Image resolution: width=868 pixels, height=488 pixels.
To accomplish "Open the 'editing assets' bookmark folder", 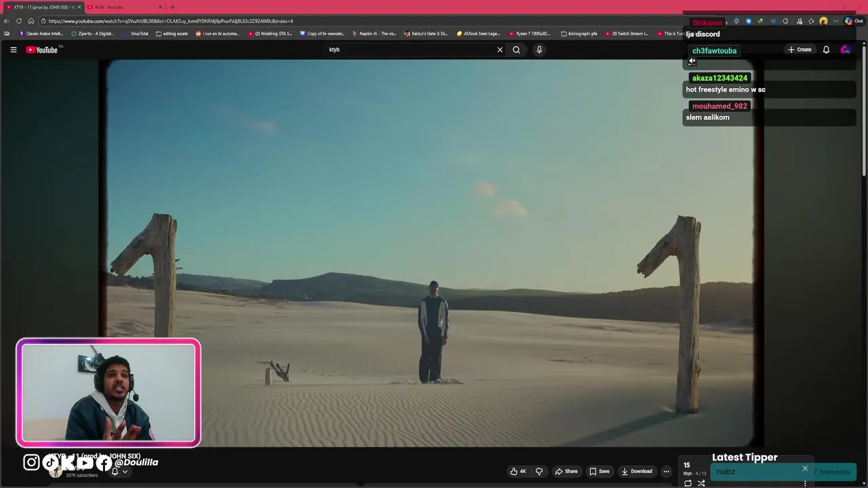I will point(172,33).
